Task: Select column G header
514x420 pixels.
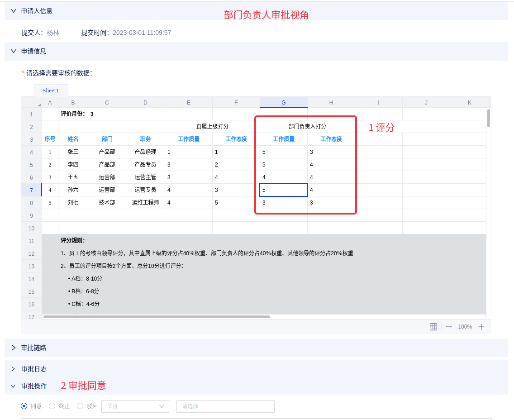Action: pyautogui.click(x=284, y=103)
